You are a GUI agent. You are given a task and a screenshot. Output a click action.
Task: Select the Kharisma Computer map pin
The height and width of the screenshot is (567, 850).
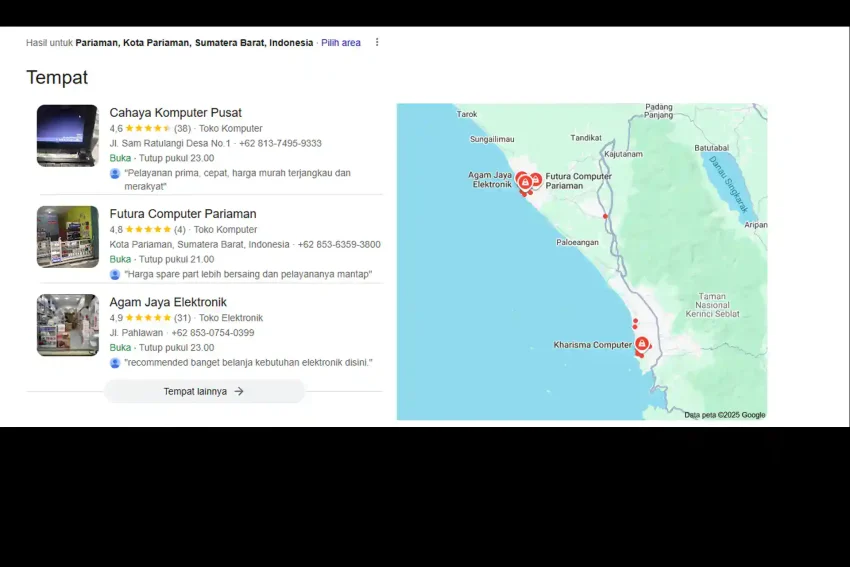click(x=642, y=344)
